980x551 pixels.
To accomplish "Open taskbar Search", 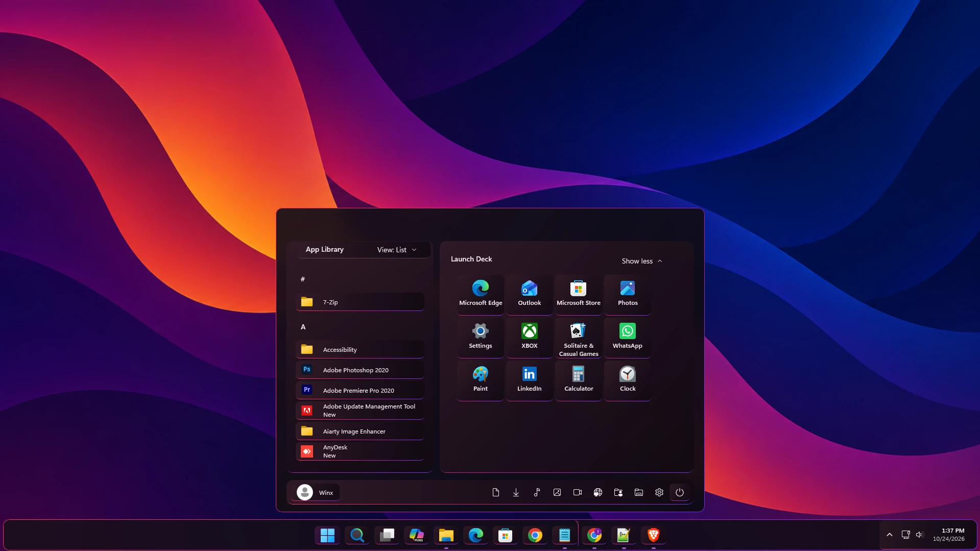I will [357, 535].
